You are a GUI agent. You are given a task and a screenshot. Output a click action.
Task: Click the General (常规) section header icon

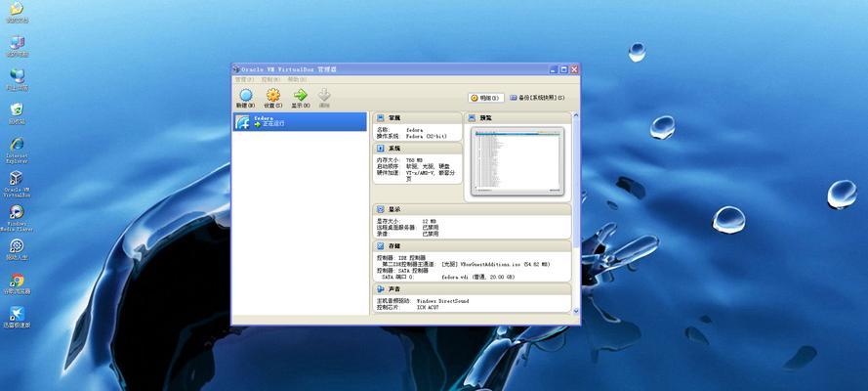pos(381,118)
